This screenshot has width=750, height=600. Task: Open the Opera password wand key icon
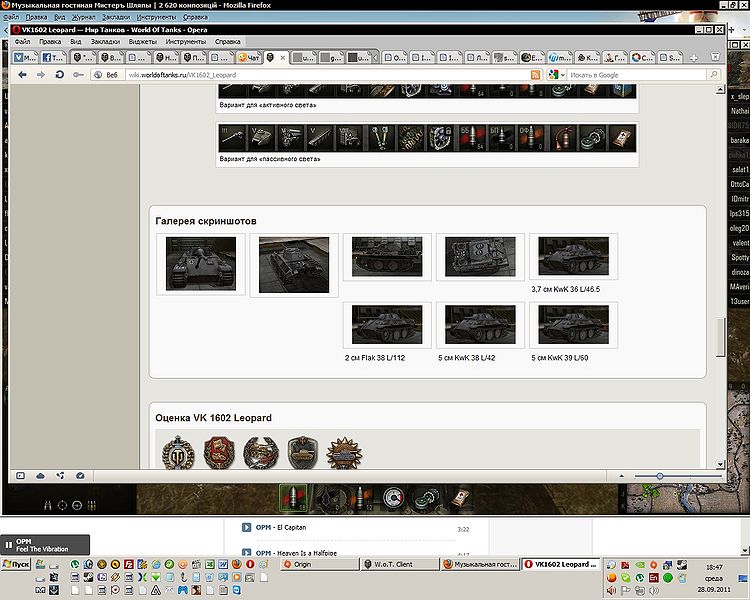78,75
